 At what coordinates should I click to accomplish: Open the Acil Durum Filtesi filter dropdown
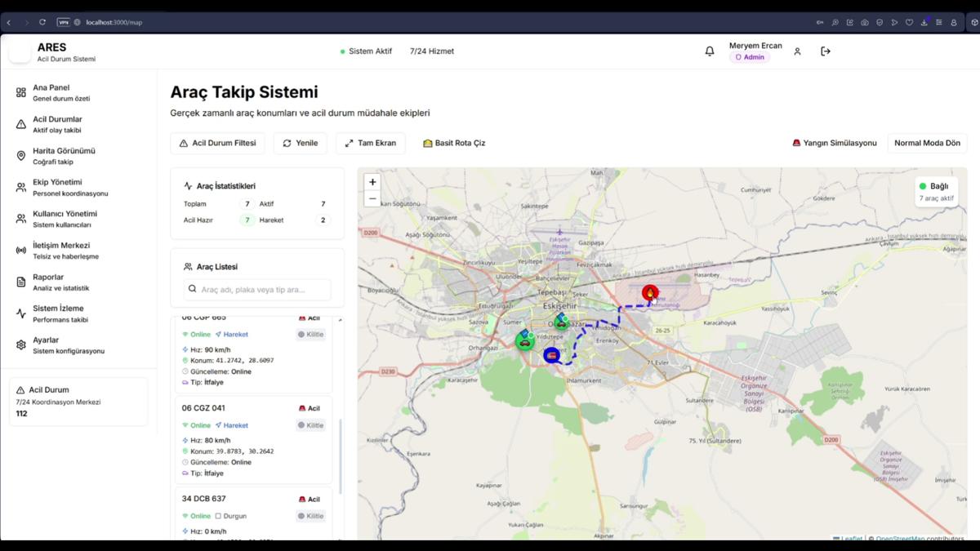pyautogui.click(x=217, y=143)
